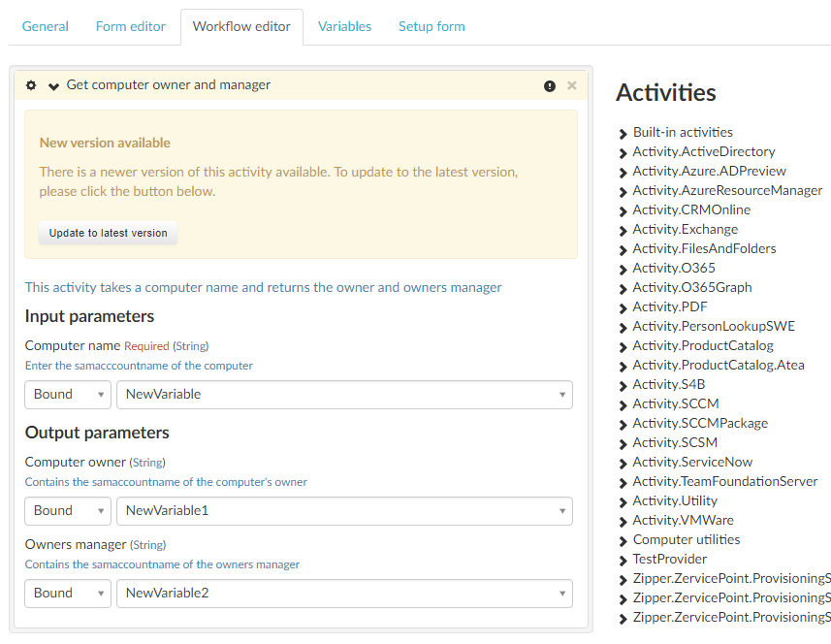The width and height of the screenshot is (831, 644).
Task: Open the Bound dropdown for Computer name
Action: pos(68,395)
